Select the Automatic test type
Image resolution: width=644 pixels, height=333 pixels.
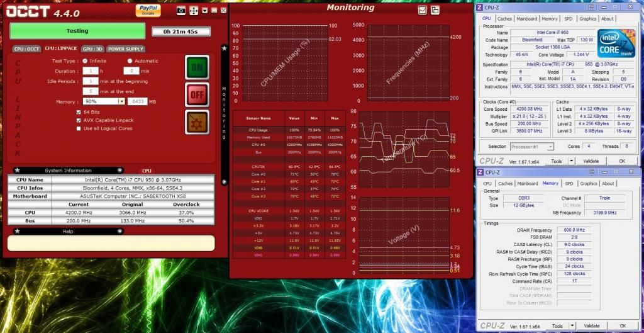tap(130, 61)
